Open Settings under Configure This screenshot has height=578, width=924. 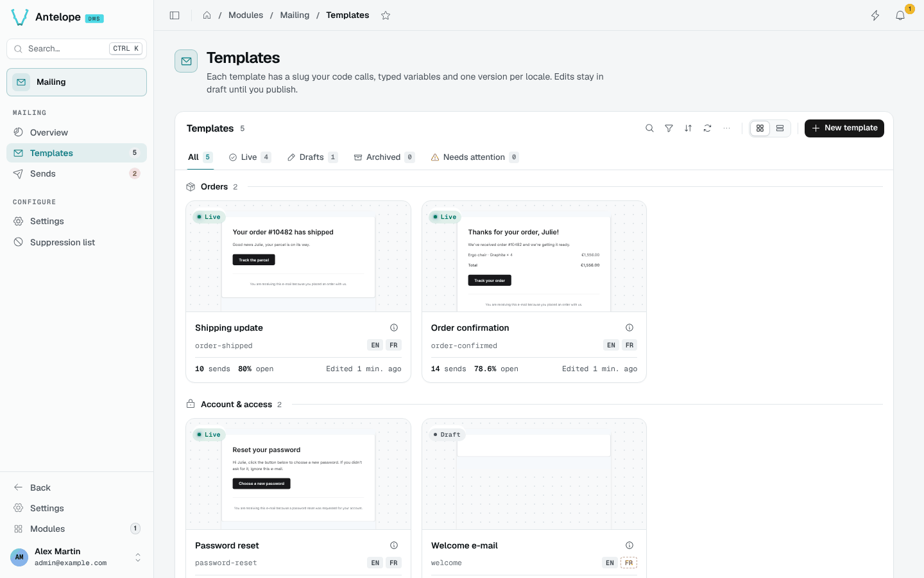pyautogui.click(x=76, y=221)
